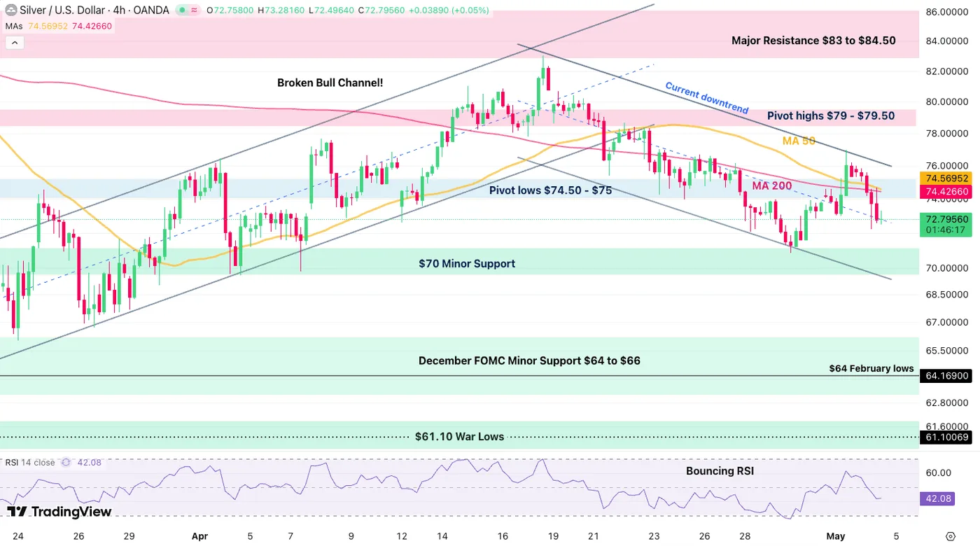
Task: Click the pink approximate-data warning icon
Action: 192,10
